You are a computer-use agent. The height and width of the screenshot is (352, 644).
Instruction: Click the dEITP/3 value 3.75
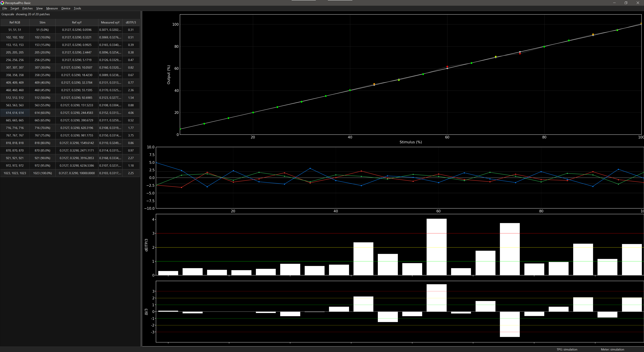click(131, 135)
